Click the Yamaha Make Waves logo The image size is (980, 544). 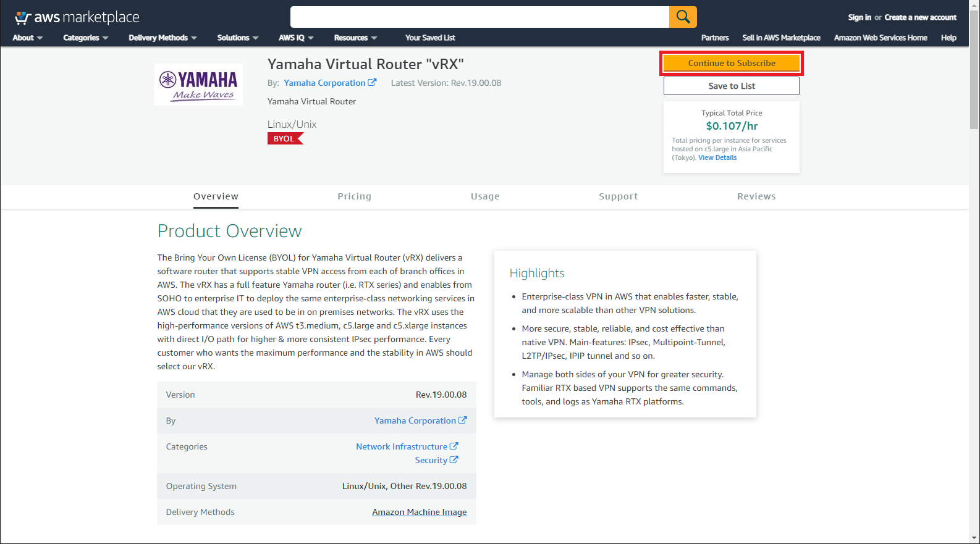[198, 85]
